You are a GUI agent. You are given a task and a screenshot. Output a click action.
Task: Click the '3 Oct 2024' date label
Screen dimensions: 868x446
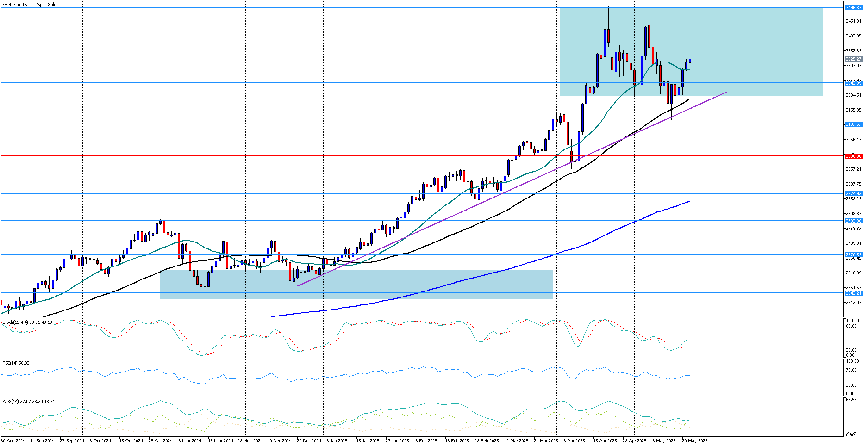click(x=100, y=441)
